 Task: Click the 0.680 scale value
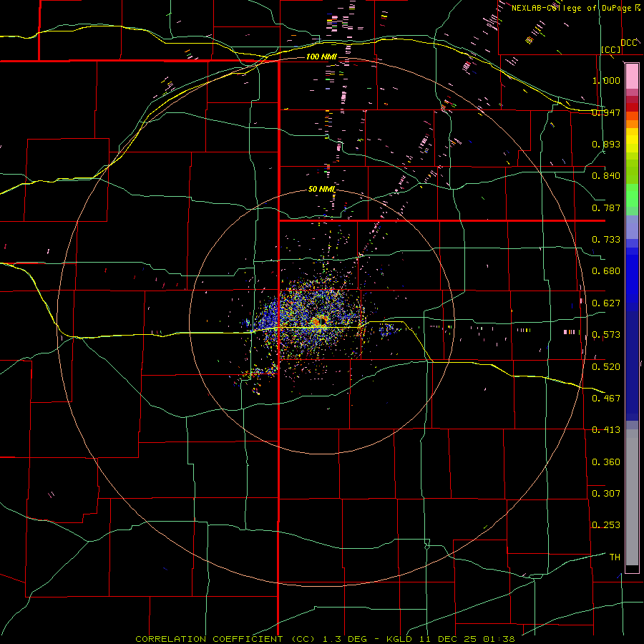click(606, 271)
